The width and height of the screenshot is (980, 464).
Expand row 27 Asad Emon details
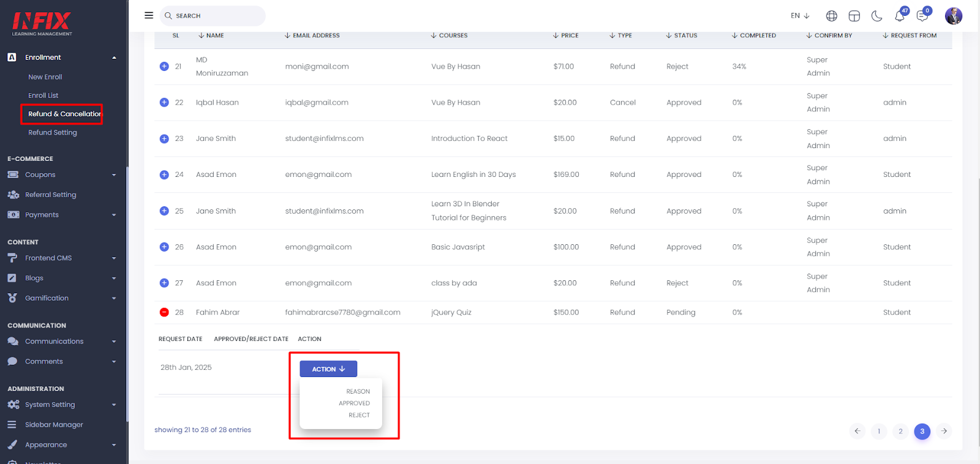(164, 283)
